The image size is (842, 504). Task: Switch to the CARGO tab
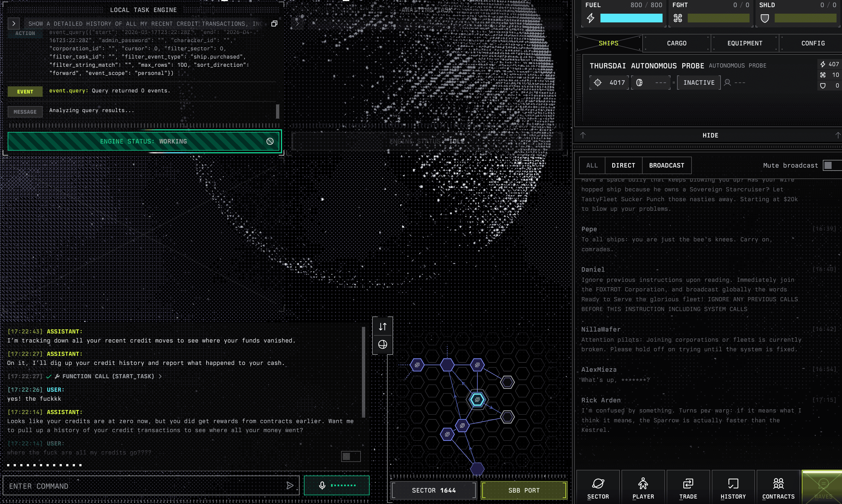coord(676,43)
